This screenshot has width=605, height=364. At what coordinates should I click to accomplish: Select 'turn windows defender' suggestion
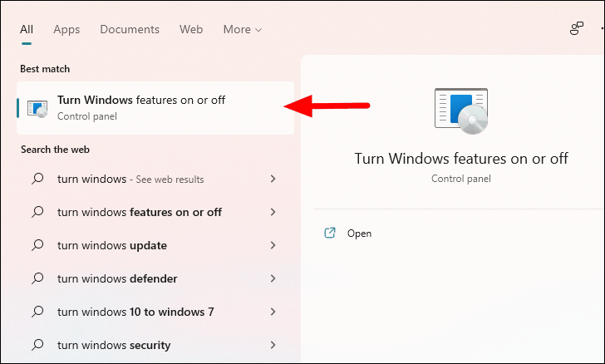[155, 278]
